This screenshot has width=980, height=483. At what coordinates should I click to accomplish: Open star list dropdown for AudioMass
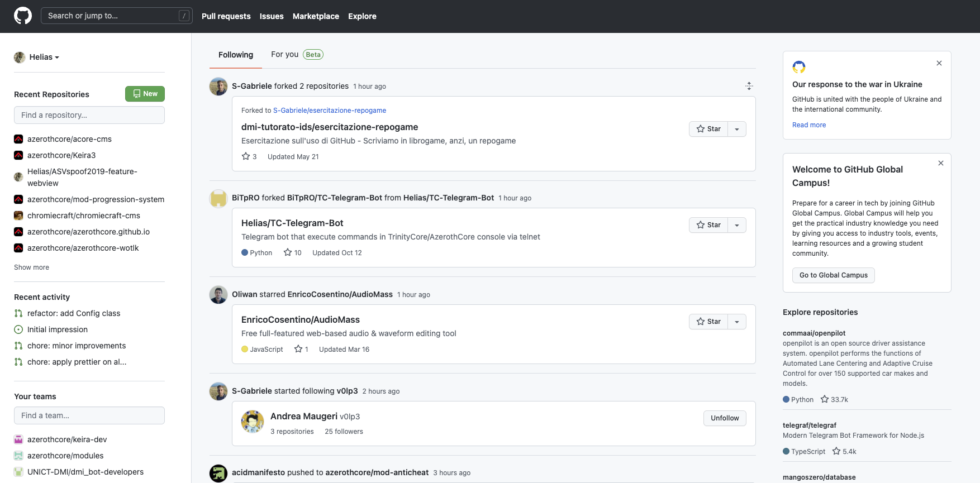point(737,322)
